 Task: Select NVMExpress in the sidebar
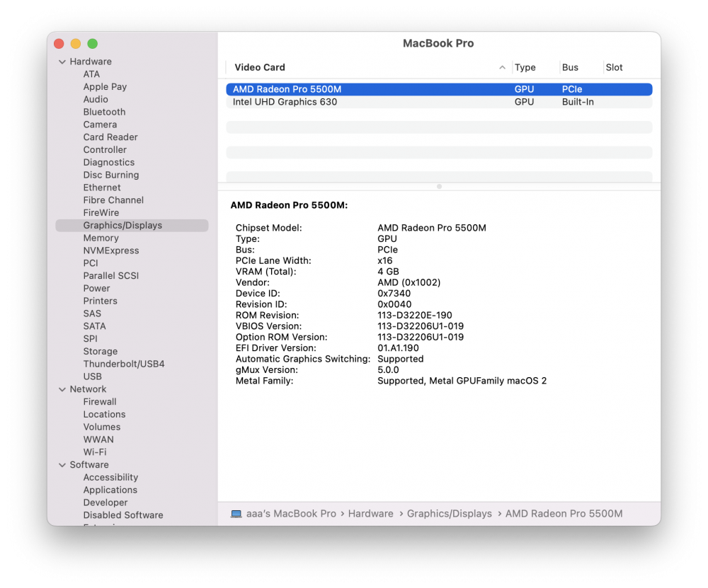pyautogui.click(x=111, y=251)
